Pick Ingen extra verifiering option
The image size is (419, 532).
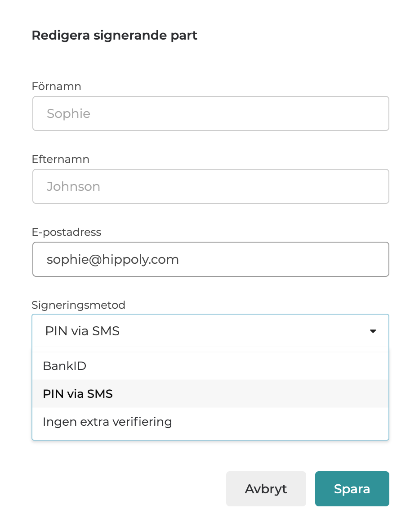(210, 422)
